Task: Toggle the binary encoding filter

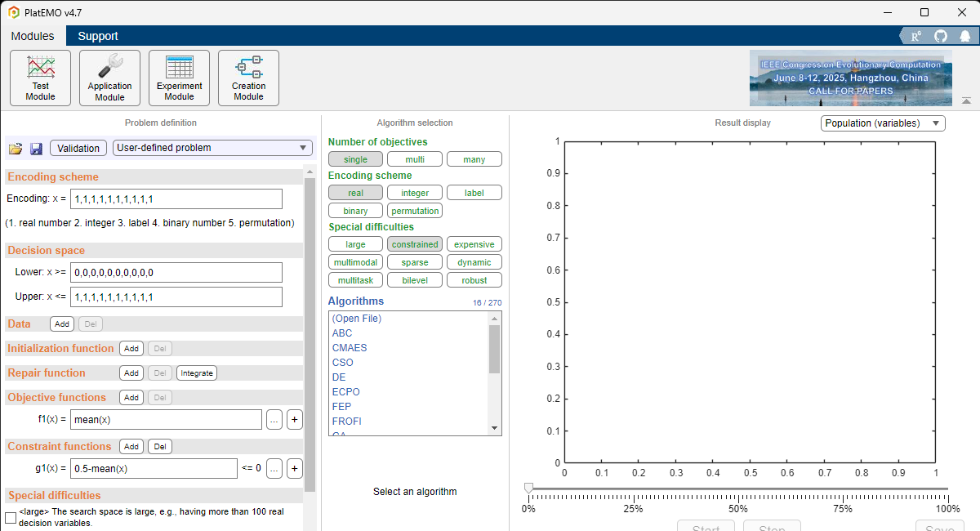Action: (355, 211)
